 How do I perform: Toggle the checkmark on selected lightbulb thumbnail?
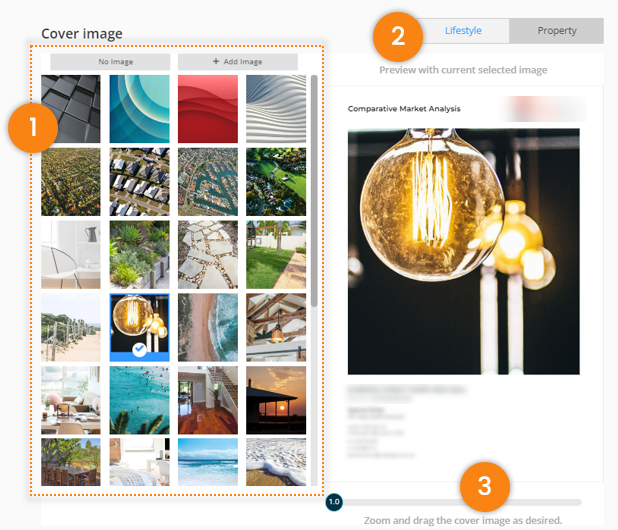pos(139,350)
